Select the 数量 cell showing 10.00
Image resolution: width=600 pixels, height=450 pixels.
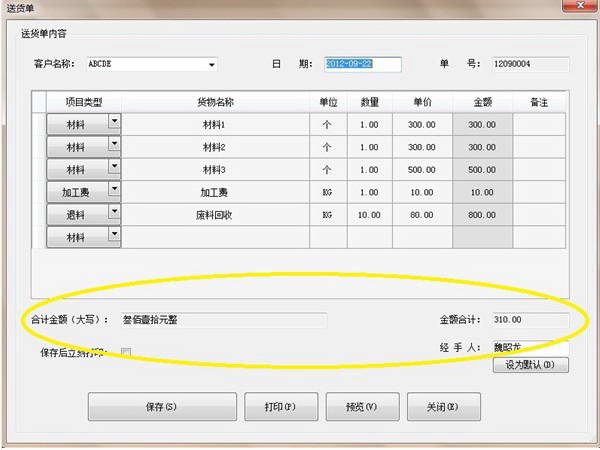pyautogui.click(x=369, y=215)
